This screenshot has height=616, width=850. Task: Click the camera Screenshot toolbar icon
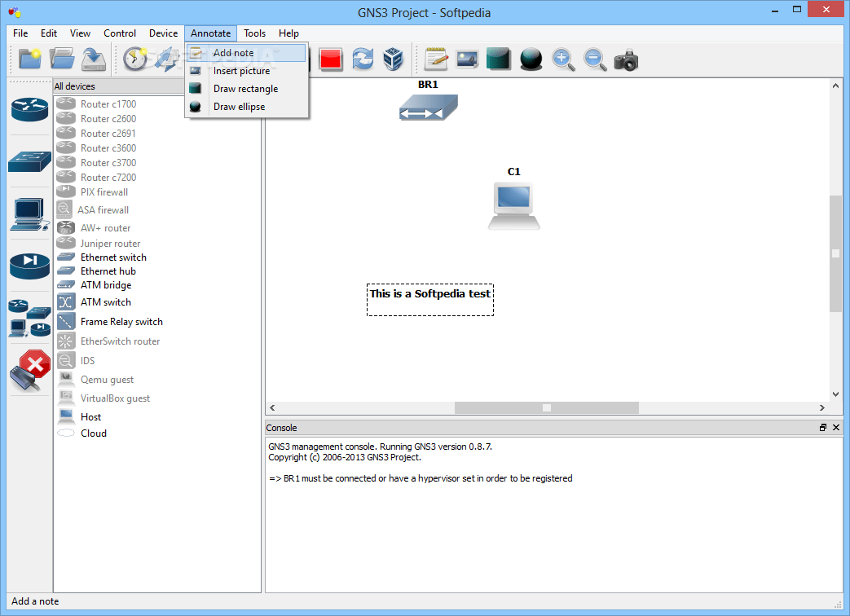pyautogui.click(x=626, y=59)
